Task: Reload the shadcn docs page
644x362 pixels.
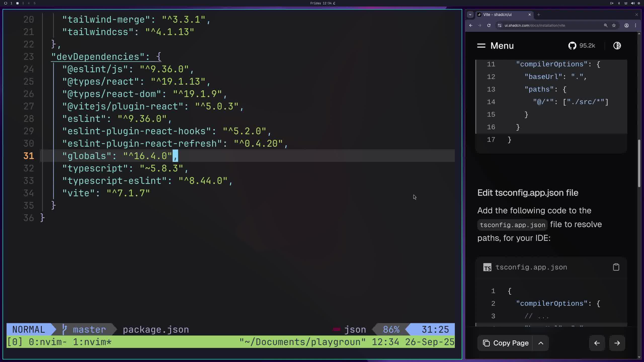Action: click(x=489, y=25)
